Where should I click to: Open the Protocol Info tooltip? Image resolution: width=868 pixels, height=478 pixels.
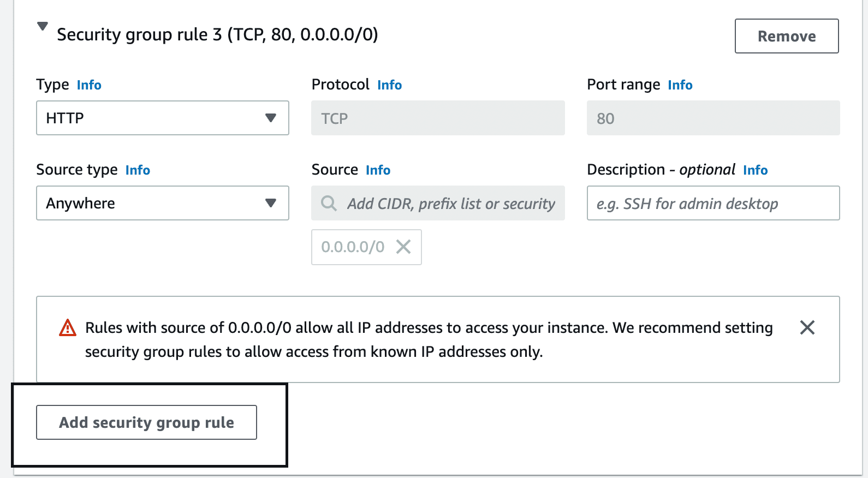point(389,85)
